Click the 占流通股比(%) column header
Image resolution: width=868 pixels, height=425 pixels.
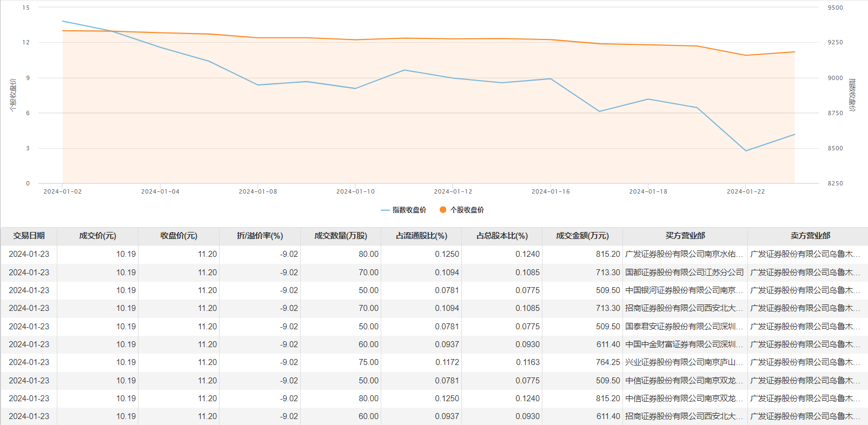click(x=421, y=236)
